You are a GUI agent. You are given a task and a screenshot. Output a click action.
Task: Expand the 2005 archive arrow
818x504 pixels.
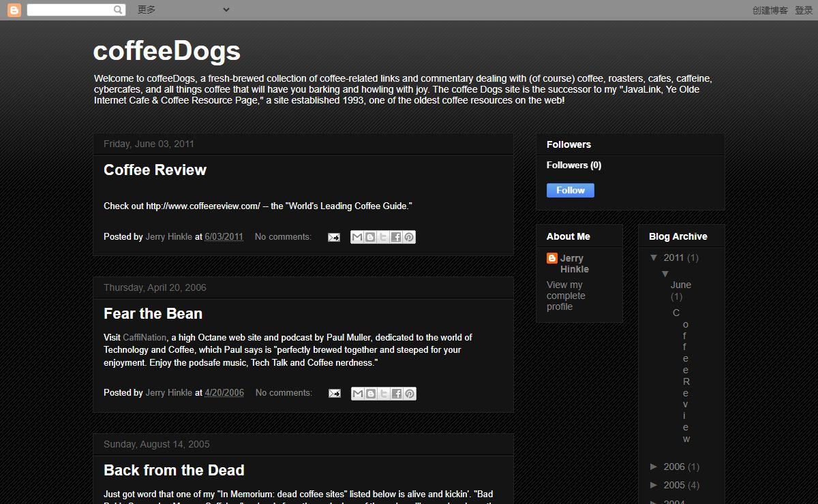point(654,485)
